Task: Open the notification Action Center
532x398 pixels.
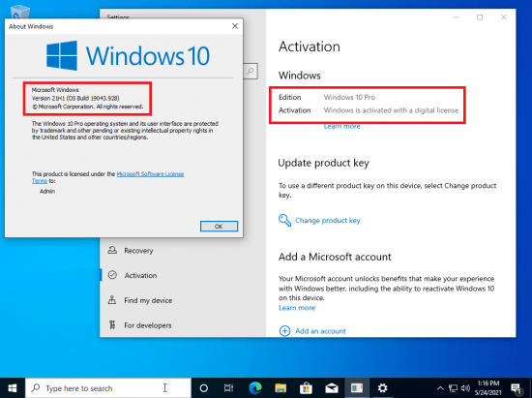Action: [517, 388]
